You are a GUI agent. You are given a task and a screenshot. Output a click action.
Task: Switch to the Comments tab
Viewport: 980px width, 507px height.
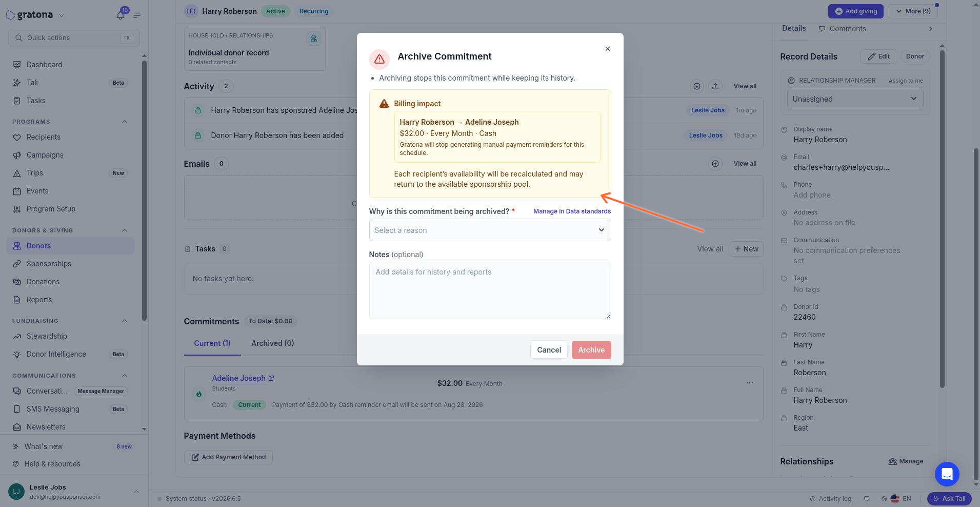tap(842, 29)
